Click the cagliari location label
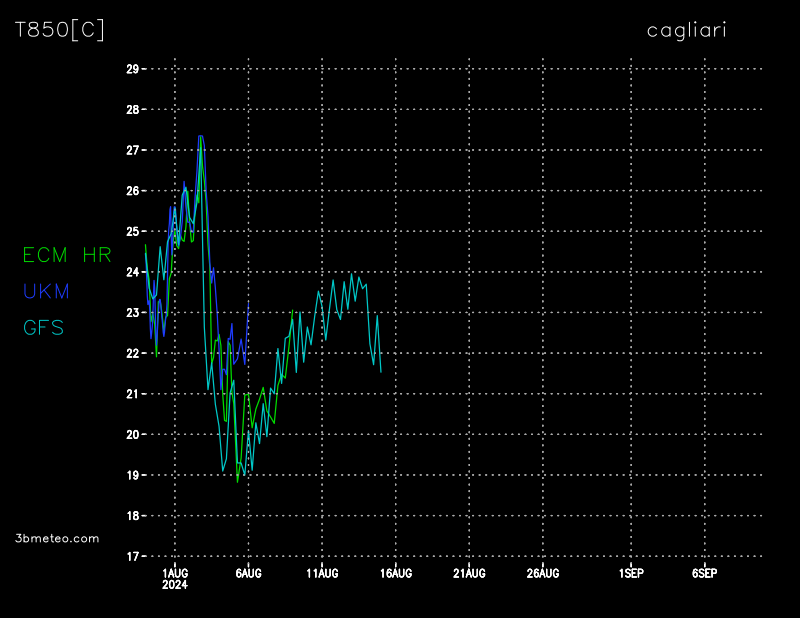Screen dimensions: 800x618 (x=686, y=31)
